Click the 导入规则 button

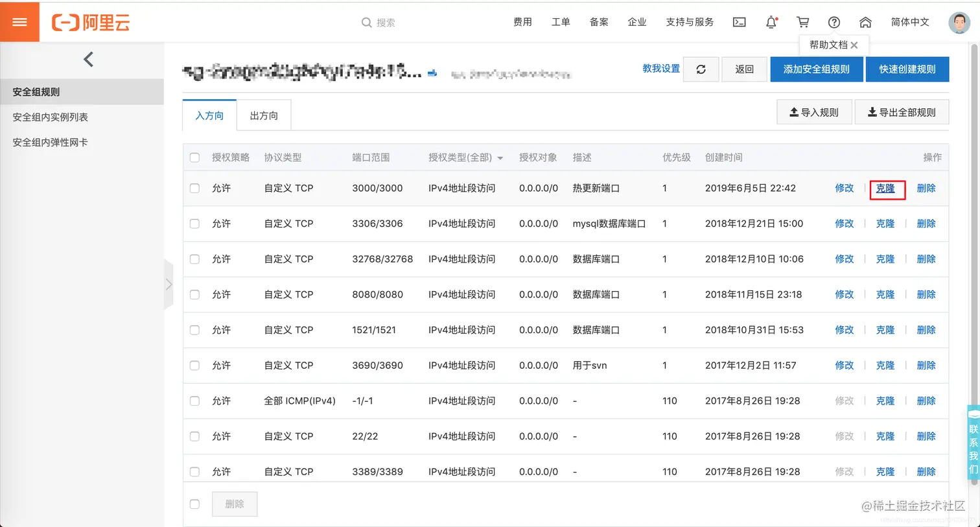(814, 112)
